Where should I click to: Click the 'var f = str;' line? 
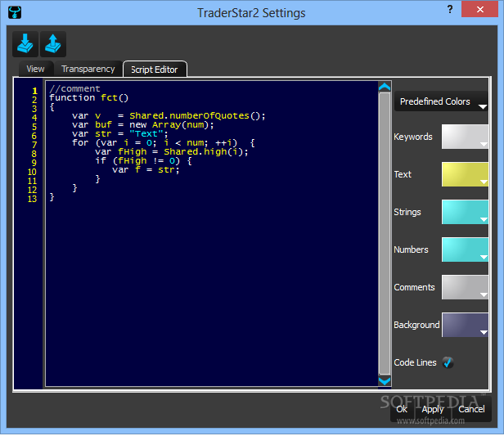coord(146,169)
